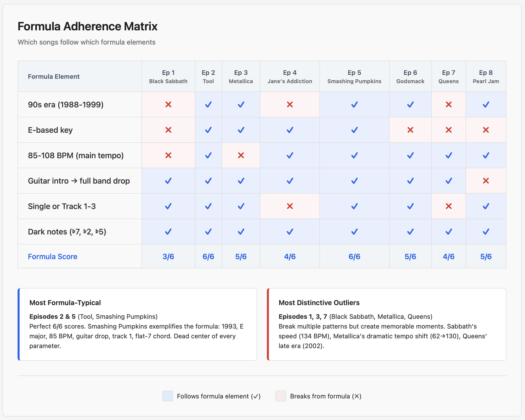Click Smashing Pumpkins 90s era checkmark
This screenshot has height=420, width=525.
[x=354, y=104]
